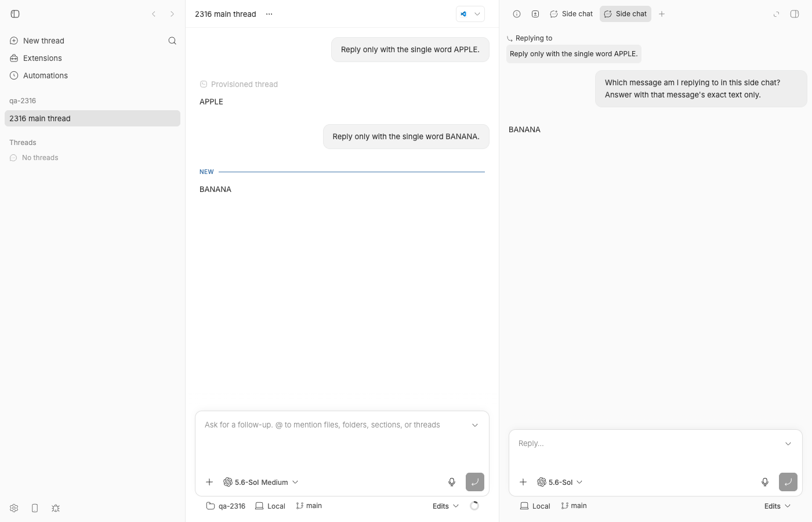Click the side chat microphone icon
The width and height of the screenshot is (812, 522).
click(765, 482)
